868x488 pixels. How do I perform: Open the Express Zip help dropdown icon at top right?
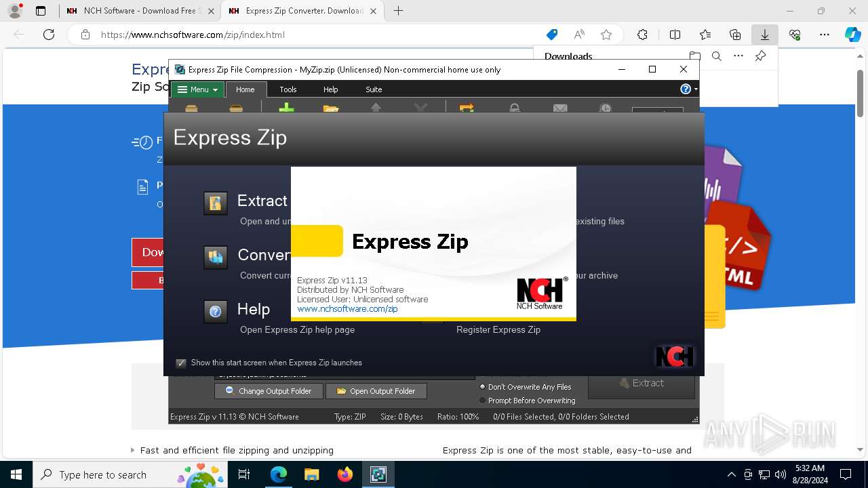[688, 89]
